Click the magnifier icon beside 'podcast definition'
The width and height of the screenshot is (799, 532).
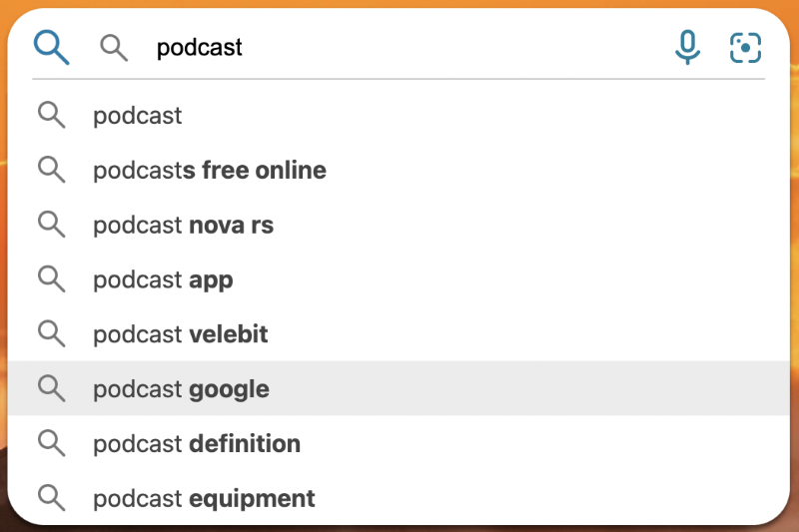pyautogui.click(x=52, y=443)
